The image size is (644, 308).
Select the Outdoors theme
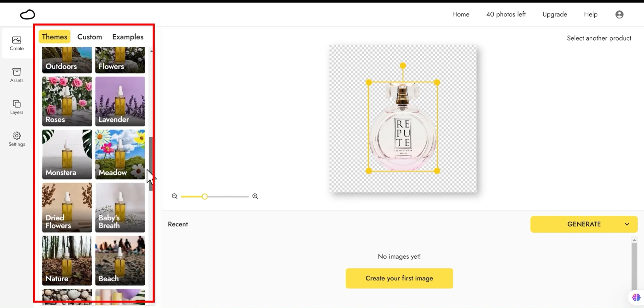click(67, 60)
